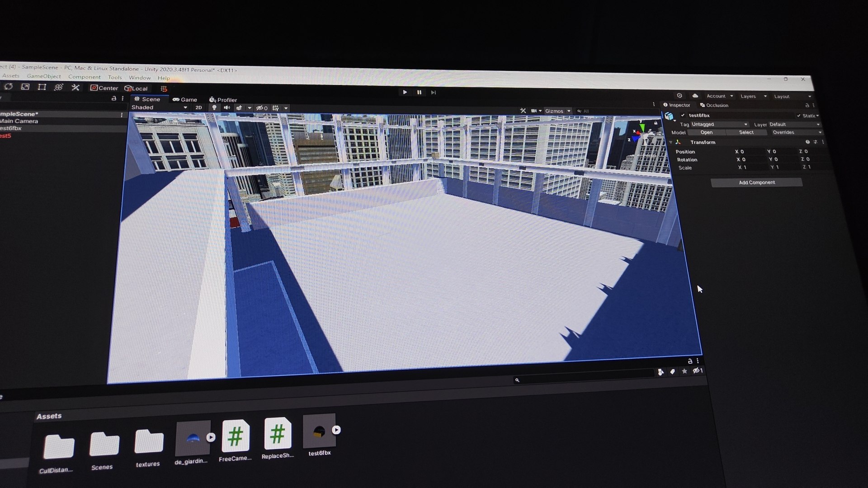The image size is (868, 488).
Task: Open the Transform component help icon
Action: [807, 142]
